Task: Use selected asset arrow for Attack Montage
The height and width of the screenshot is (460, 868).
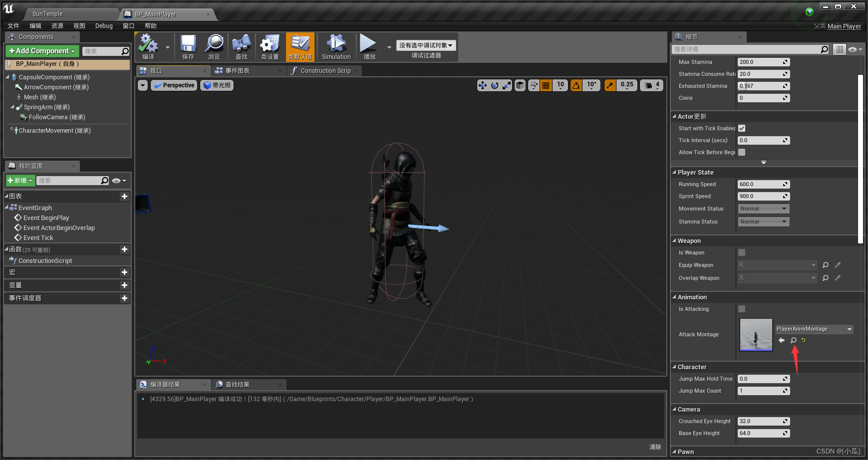Action: click(782, 340)
